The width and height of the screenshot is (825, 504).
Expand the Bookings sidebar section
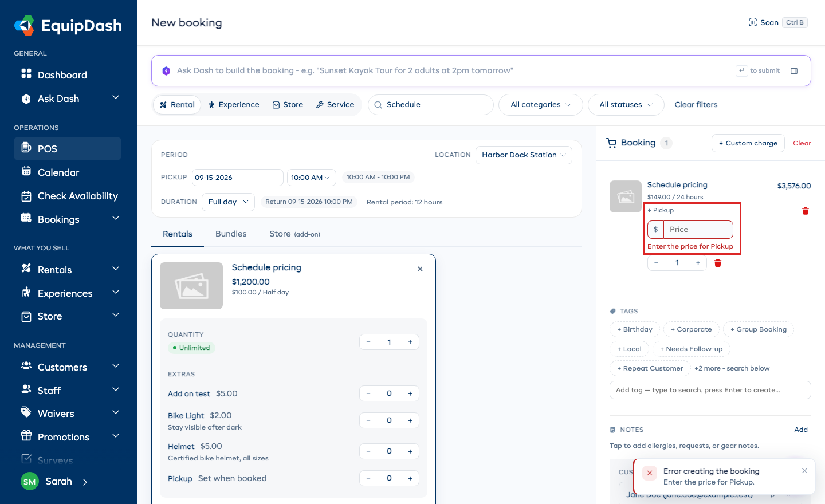pyautogui.click(x=116, y=219)
